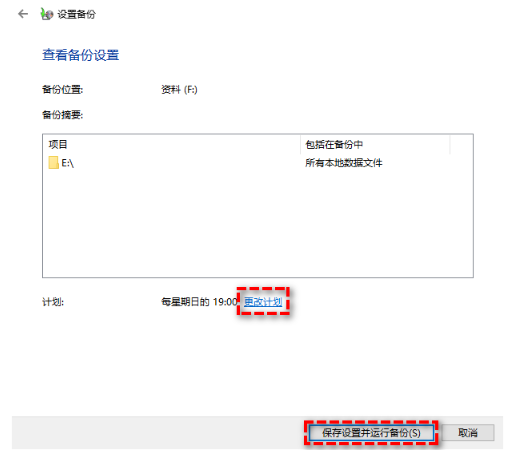Go back with the arrow icon

pos(23,14)
